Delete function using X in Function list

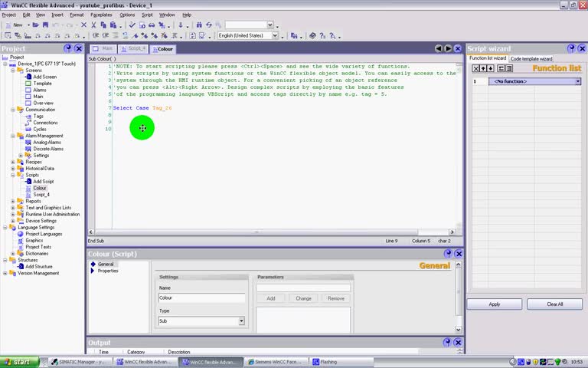click(x=475, y=68)
